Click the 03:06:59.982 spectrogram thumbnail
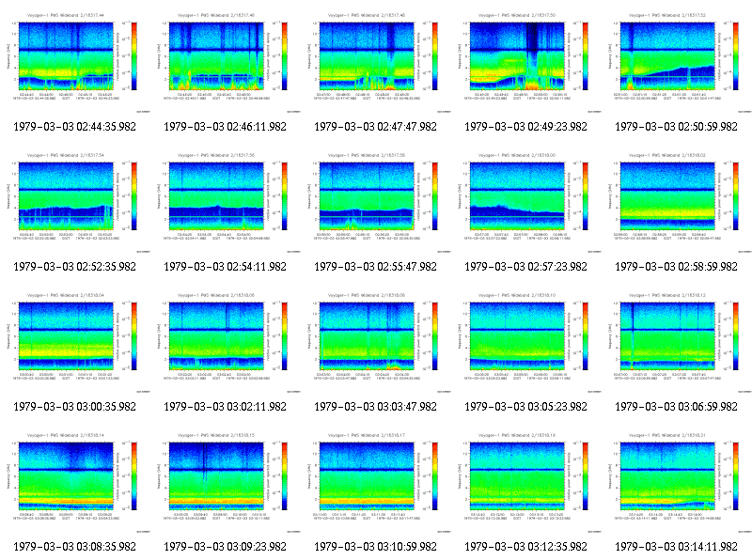This screenshot has height=560, width=752. [677, 340]
